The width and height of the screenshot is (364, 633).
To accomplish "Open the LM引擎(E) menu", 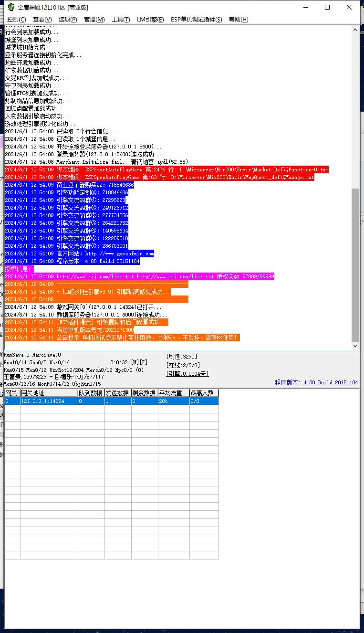I will click(150, 20).
